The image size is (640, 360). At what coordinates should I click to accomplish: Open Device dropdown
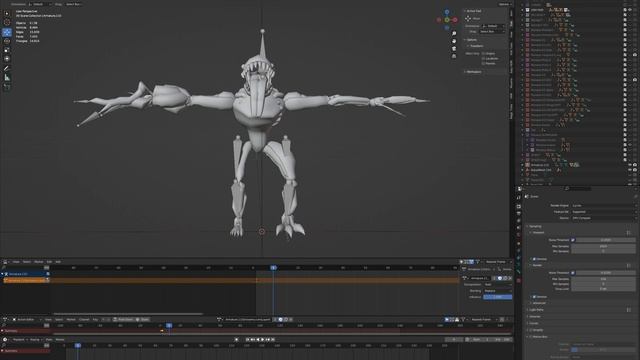603,218
